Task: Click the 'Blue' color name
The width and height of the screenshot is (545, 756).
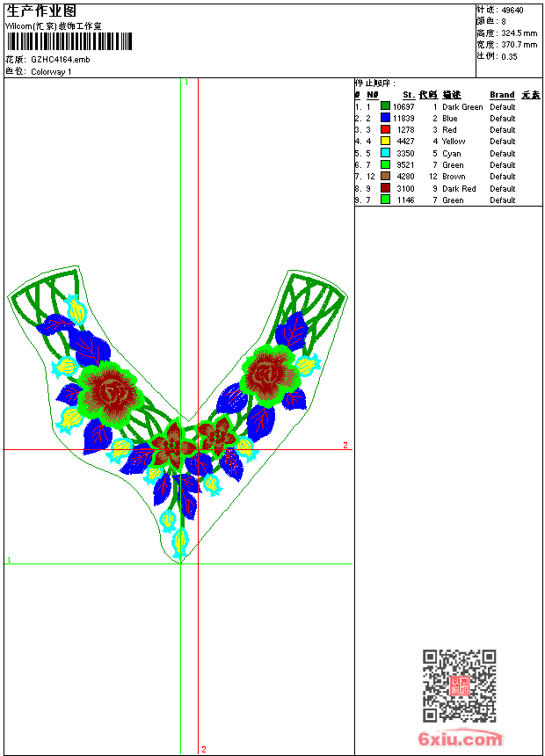Action: (450, 119)
